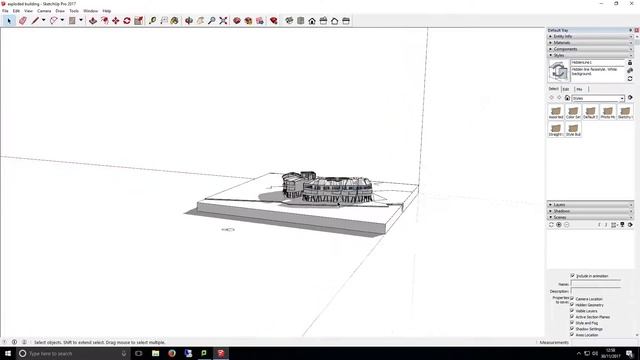Select the Rectangle shape tool
The width and height of the screenshot is (640, 360).
click(72, 20)
